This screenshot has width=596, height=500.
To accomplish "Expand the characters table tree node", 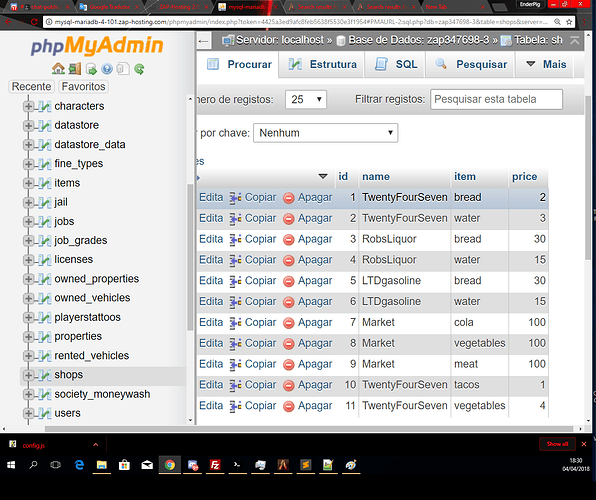I will 28,106.
